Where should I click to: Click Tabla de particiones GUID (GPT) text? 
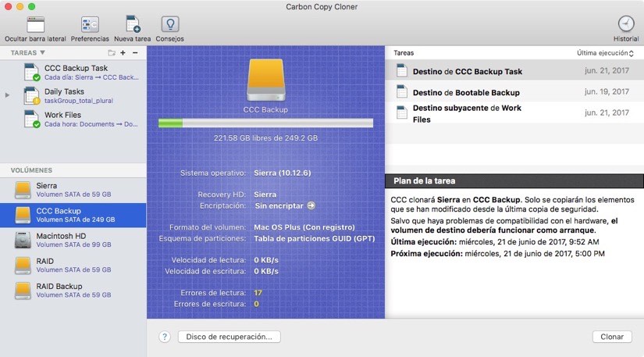point(315,239)
